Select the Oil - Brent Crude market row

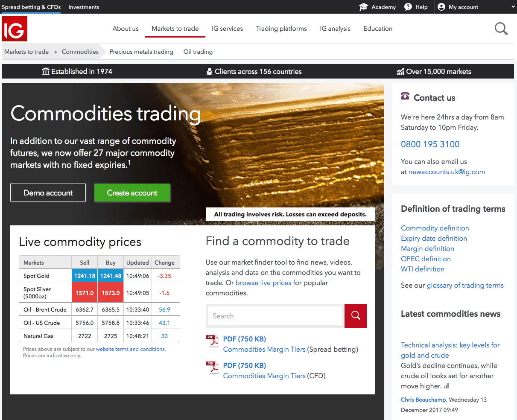99,309
